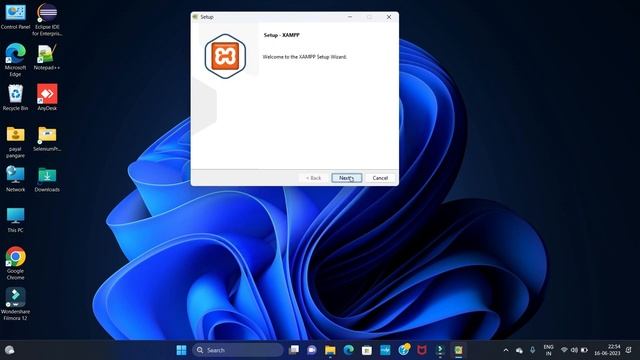Viewport: 640px width, 360px height.
Task: Show hidden system tray icons
Action: 506,350
